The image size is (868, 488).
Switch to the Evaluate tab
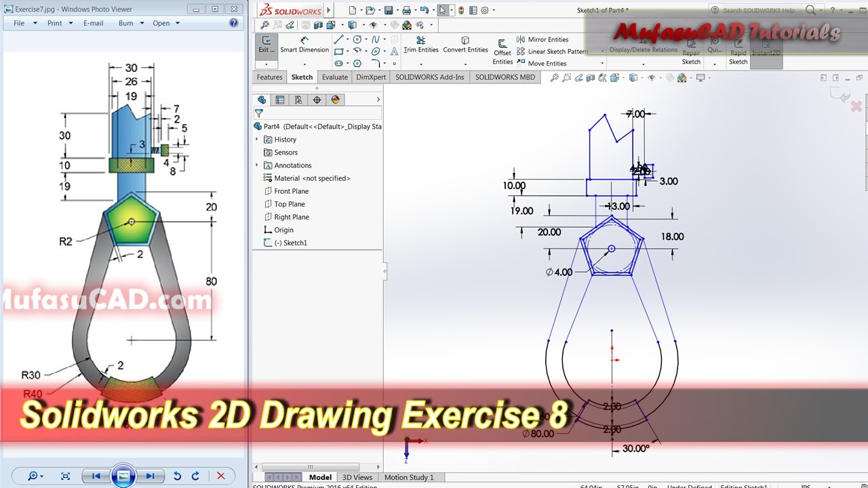[x=335, y=77]
